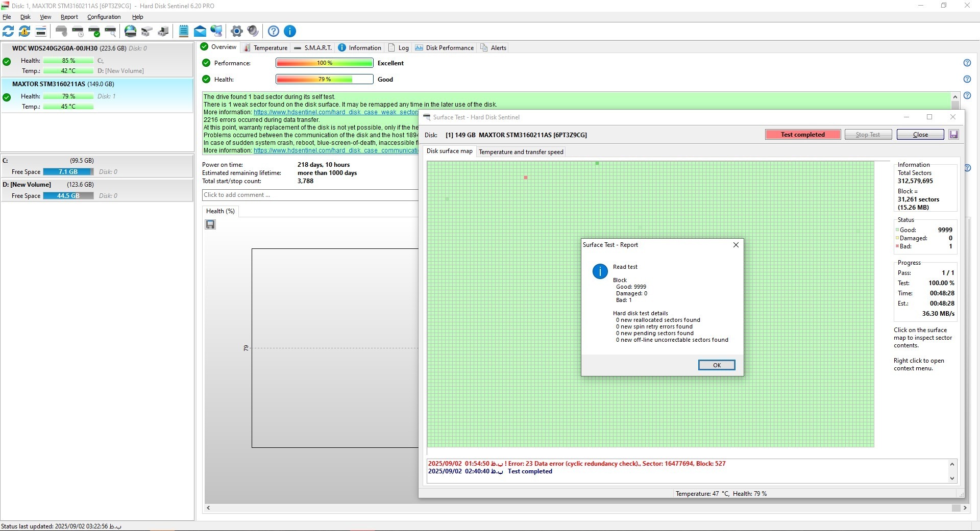Click the Error 23 Data error log line
Viewport: 980px width, 531px height.
click(577, 464)
